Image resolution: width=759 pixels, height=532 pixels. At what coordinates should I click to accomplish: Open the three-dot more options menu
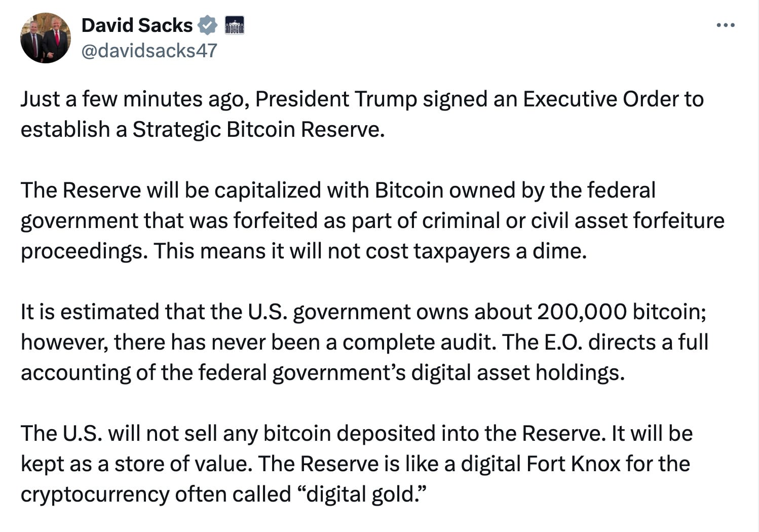(x=726, y=25)
